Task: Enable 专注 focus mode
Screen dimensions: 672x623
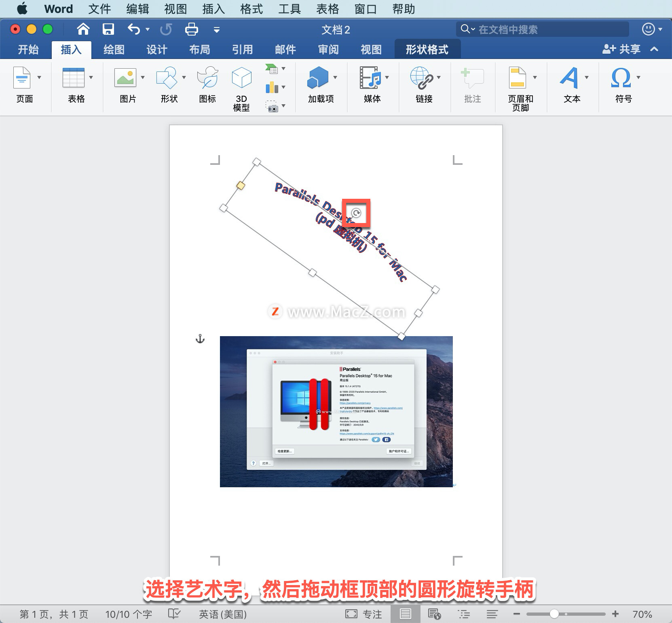Action: point(363,615)
